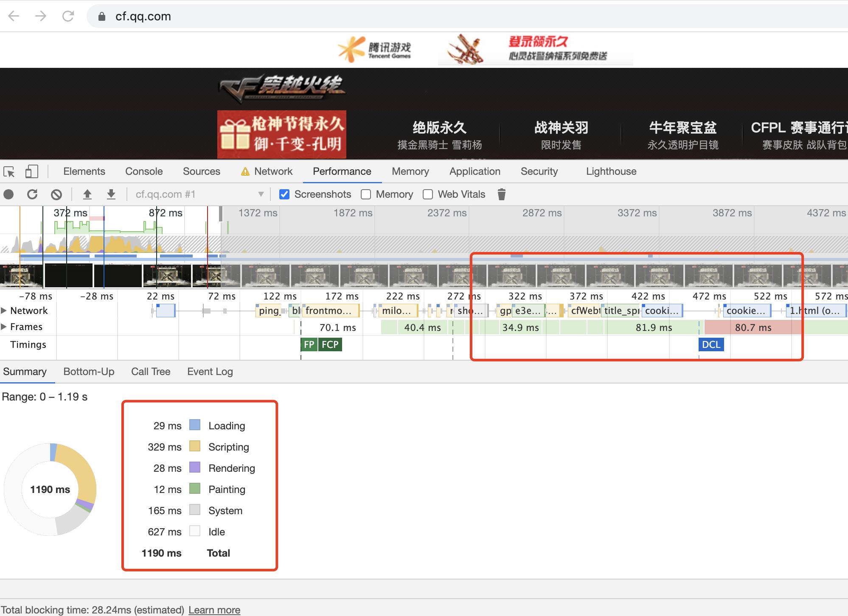Click the browser reload button
The width and height of the screenshot is (848, 616).
click(68, 16)
